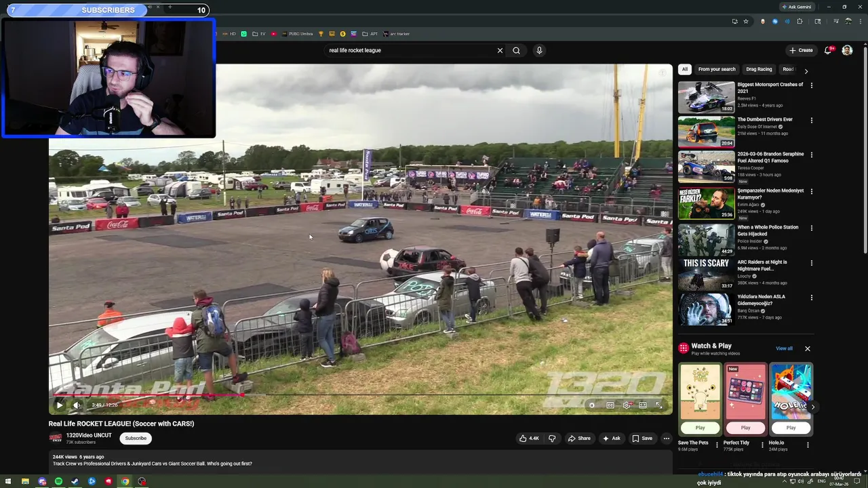868x488 pixels.
Task: Open options for Hole.io game
Action: click(807, 445)
